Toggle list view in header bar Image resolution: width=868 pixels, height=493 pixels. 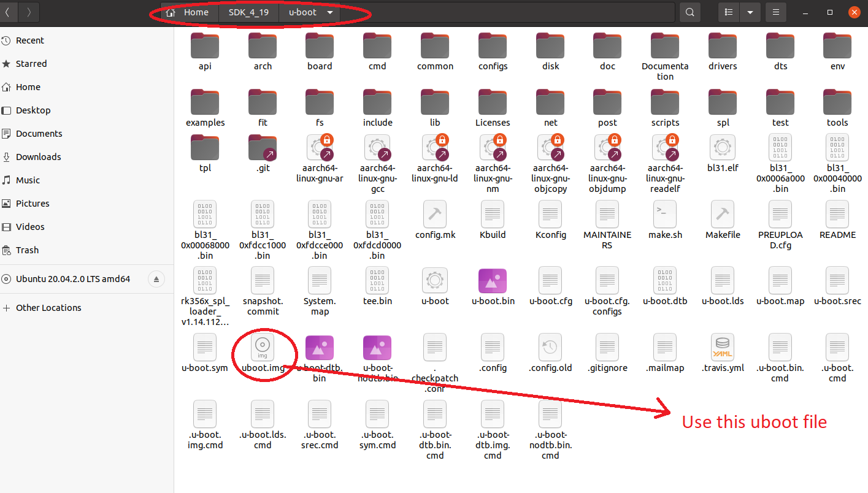pos(729,12)
